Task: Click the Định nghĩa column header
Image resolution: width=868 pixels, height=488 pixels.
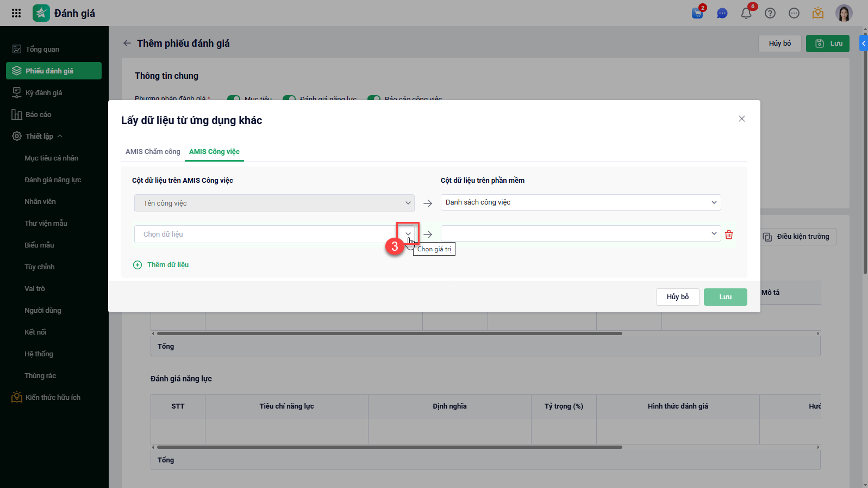Action: point(449,406)
